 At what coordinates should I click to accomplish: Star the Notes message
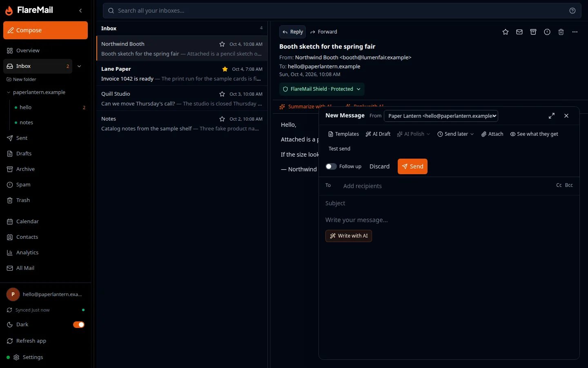click(222, 119)
